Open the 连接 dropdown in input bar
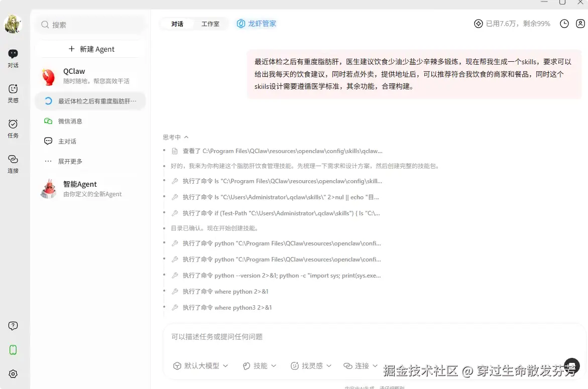Image resolution: width=588 pixels, height=389 pixels. coord(361,366)
